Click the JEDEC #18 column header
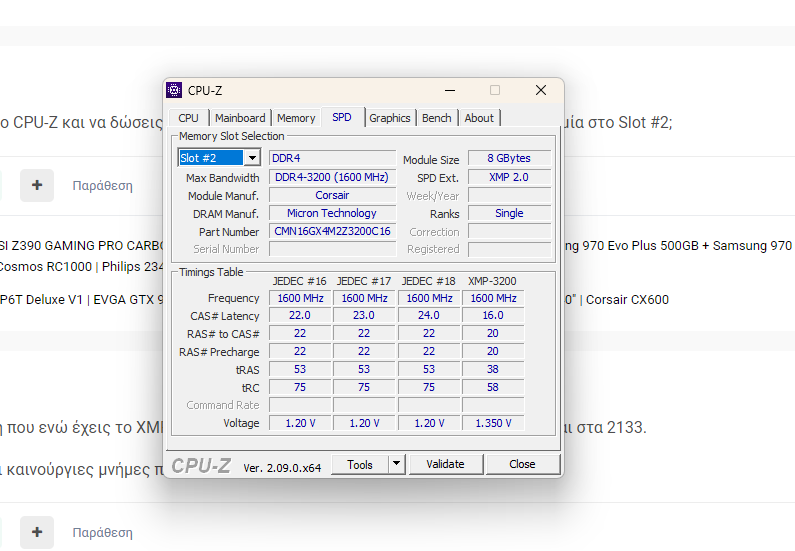This screenshot has width=795, height=551. [428, 281]
